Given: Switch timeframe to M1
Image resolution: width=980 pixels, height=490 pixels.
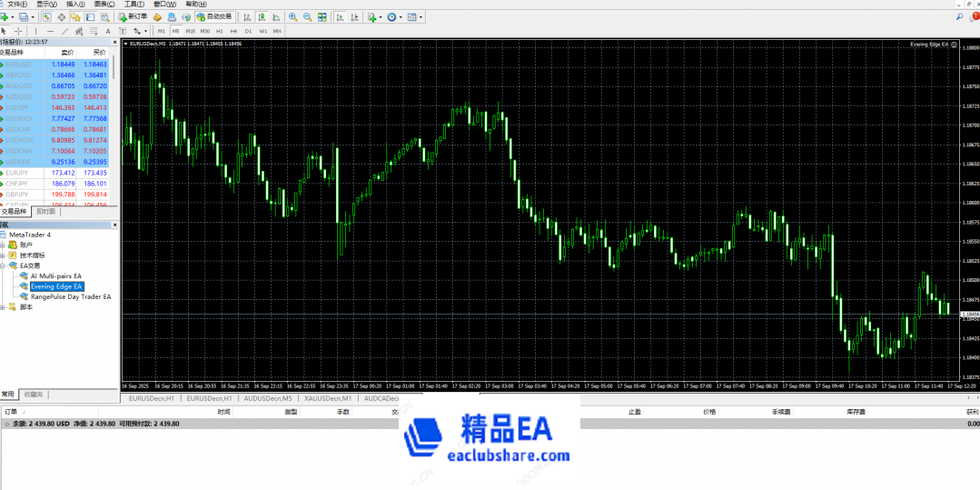Looking at the screenshot, I should click(162, 31).
